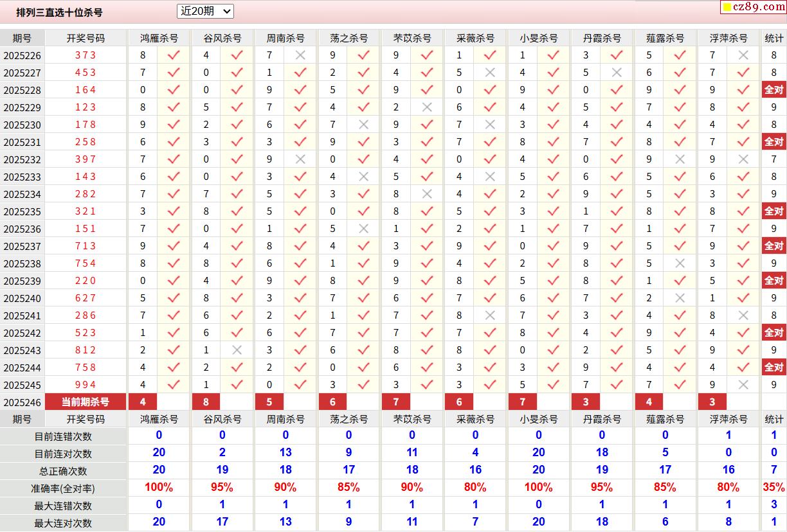The image size is (787, 532).
Task: Click the 目前连错次数 row label
Action: pos(63,436)
